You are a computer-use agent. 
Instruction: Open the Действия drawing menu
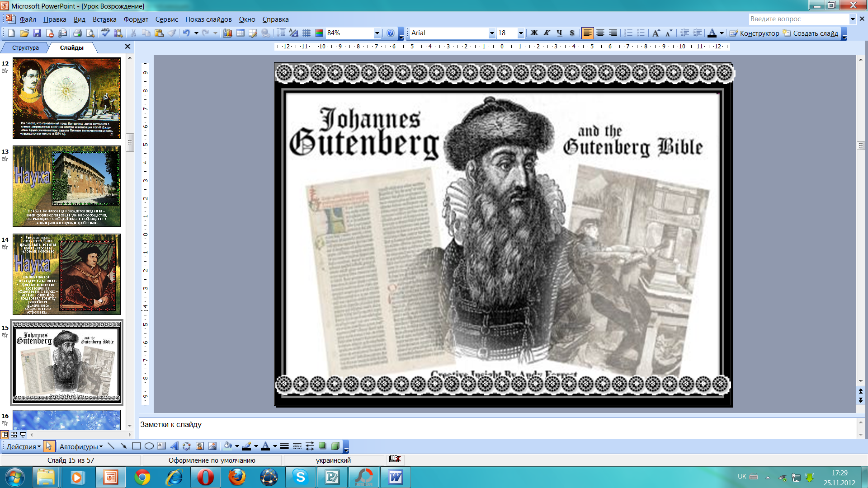24,446
